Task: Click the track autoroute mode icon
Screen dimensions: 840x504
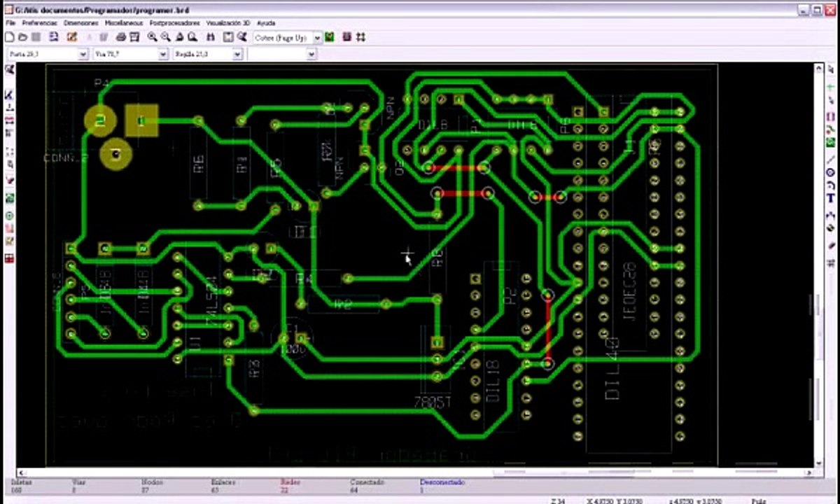Action: coord(360,36)
